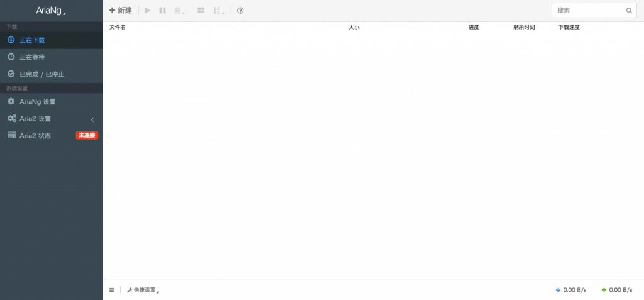Open the delete trash dropdown
This screenshot has width=644, height=300.
[x=179, y=11]
